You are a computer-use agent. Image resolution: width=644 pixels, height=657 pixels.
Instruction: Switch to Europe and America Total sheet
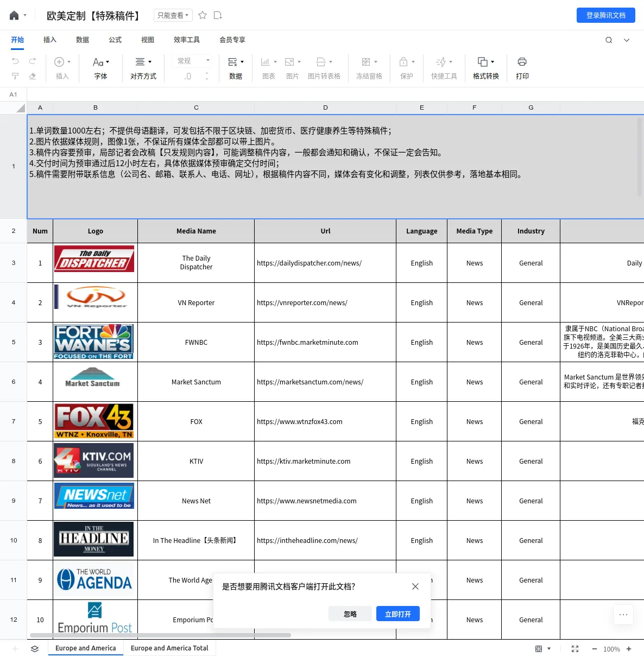coord(169,648)
